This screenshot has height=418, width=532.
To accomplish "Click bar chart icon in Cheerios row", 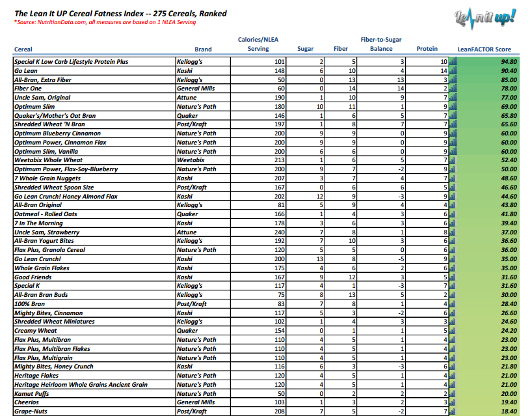I will click(x=452, y=402).
